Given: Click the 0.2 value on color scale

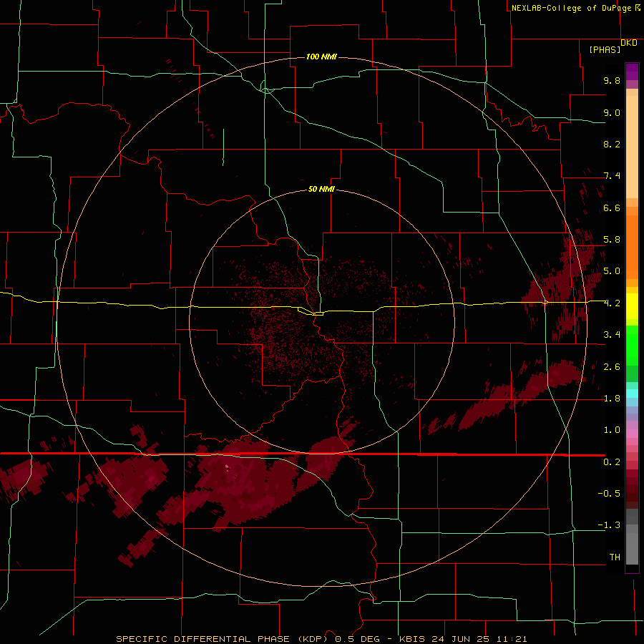Looking at the screenshot, I should click(612, 462).
